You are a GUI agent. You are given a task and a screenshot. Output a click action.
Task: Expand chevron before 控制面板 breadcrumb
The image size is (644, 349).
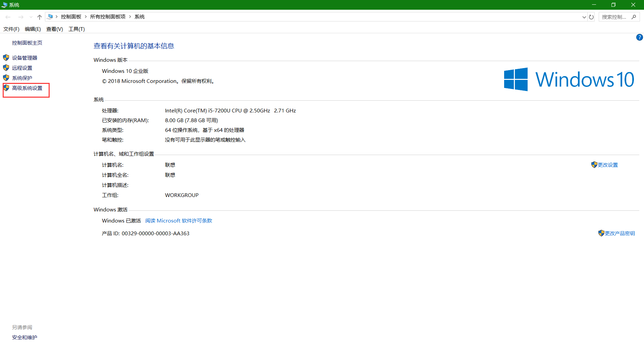tap(57, 16)
